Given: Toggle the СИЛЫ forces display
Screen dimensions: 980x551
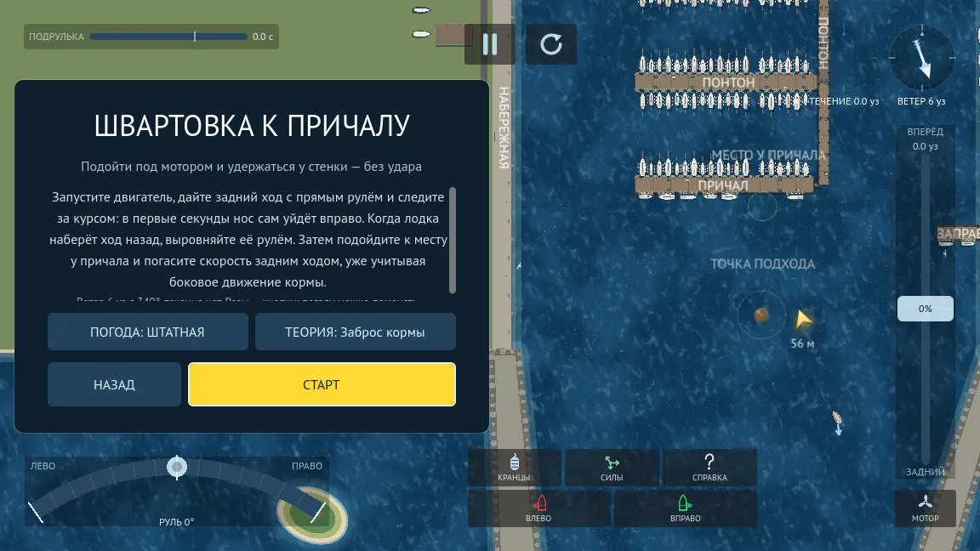Looking at the screenshot, I should pos(612,468).
